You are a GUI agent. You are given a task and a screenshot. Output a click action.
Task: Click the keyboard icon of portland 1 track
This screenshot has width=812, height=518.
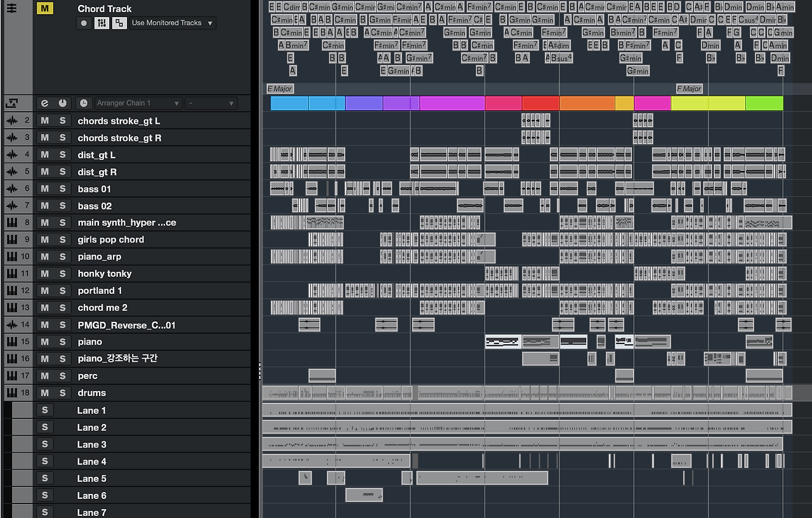click(11, 291)
